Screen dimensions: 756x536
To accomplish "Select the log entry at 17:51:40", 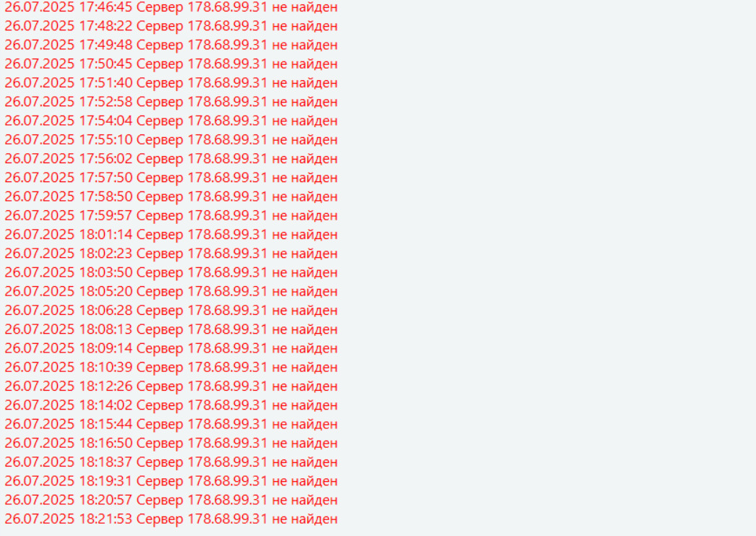I will tap(171, 83).
